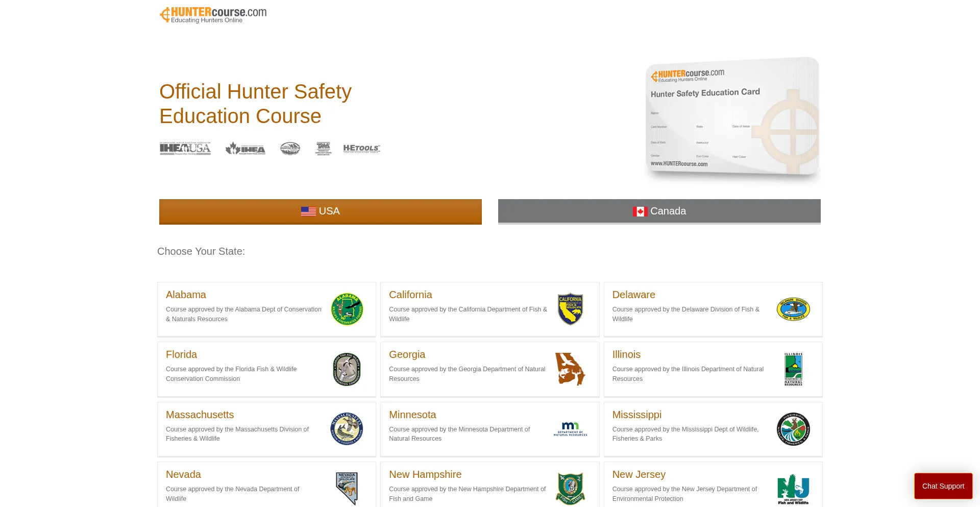Click the IHEA USA logo
The height and width of the screenshot is (507, 980).
point(185,149)
